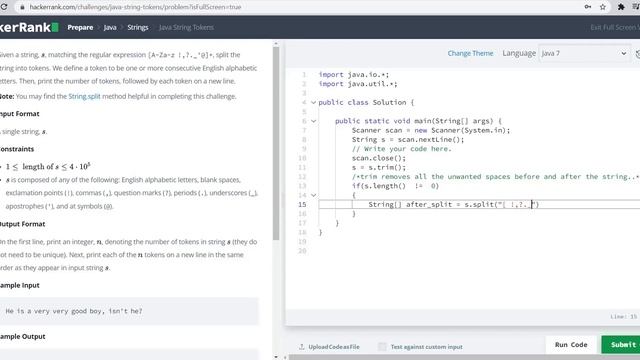Click the '// Write your code here.' comment
Image resolution: width=640 pixels, height=360 pixels.
[x=402, y=149]
